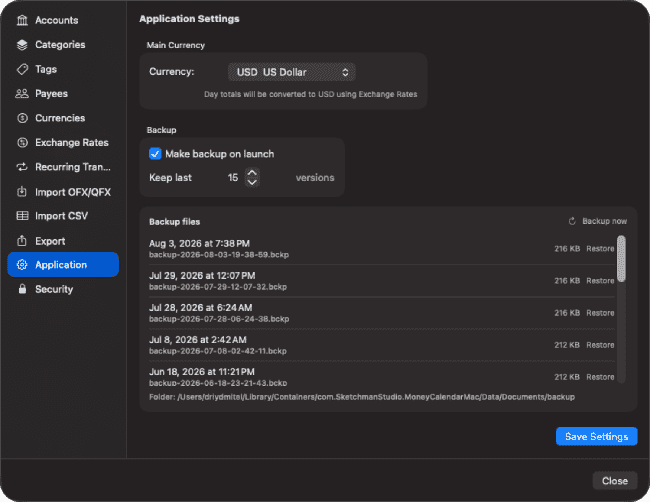Click the Aug 3, 2026 at 7:38 PM entry
Screen dimensions: 650x502
pyautogui.click(x=199, y=243)
